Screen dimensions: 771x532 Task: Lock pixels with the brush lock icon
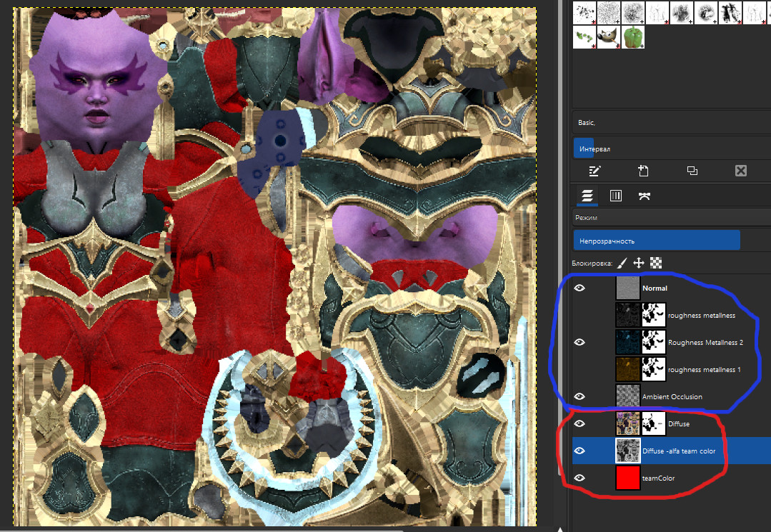[x=622, y=263]
